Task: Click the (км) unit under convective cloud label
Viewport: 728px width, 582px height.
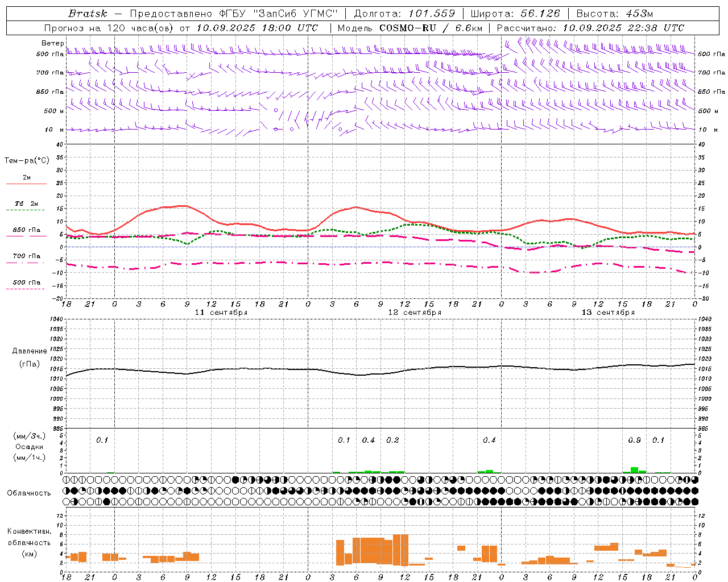Action: click(x=30, y=554)
